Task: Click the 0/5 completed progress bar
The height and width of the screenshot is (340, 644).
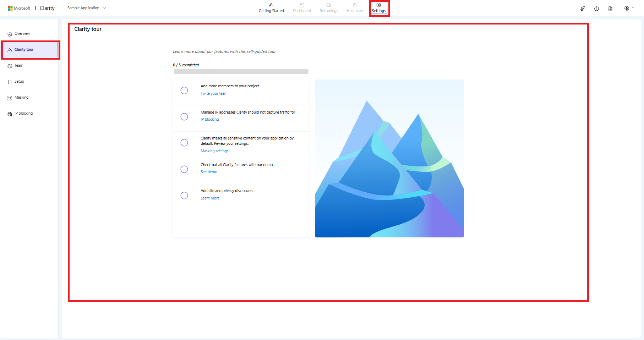Action: pos(241,71)
